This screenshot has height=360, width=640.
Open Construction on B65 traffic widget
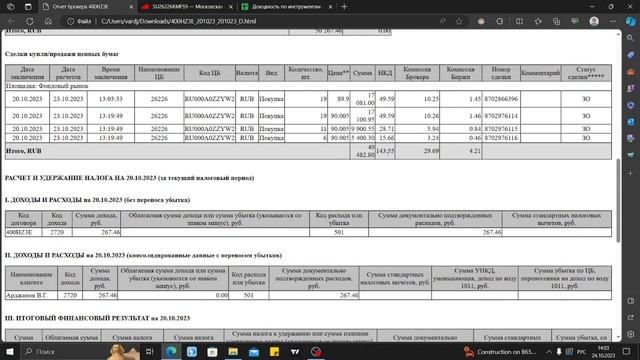point(500,351)
